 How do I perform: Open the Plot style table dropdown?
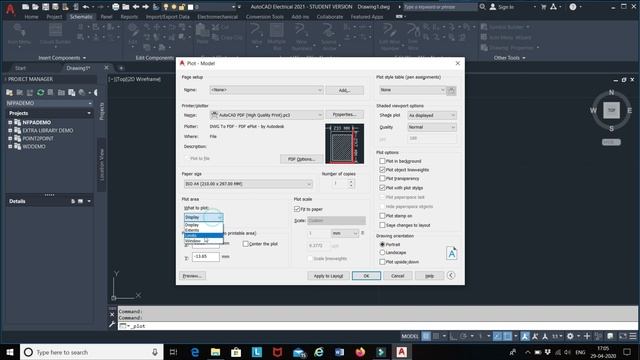click(x=412, y=90)
